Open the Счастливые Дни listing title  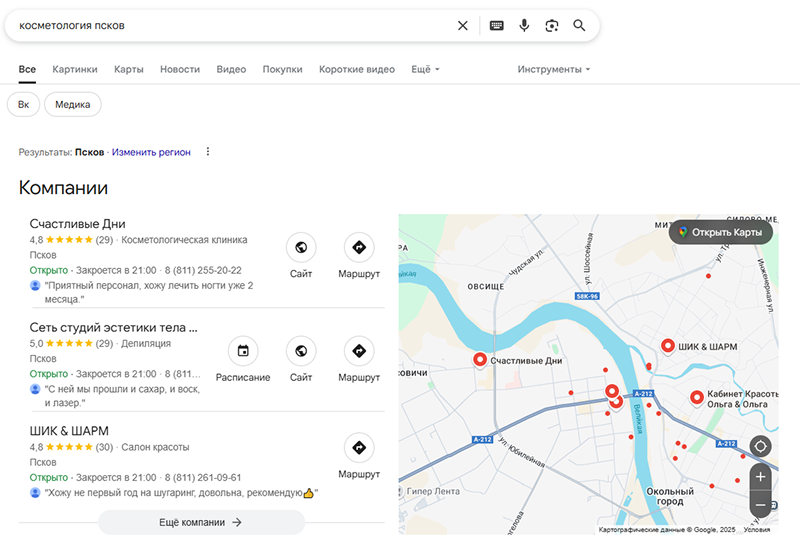point(78,224)
